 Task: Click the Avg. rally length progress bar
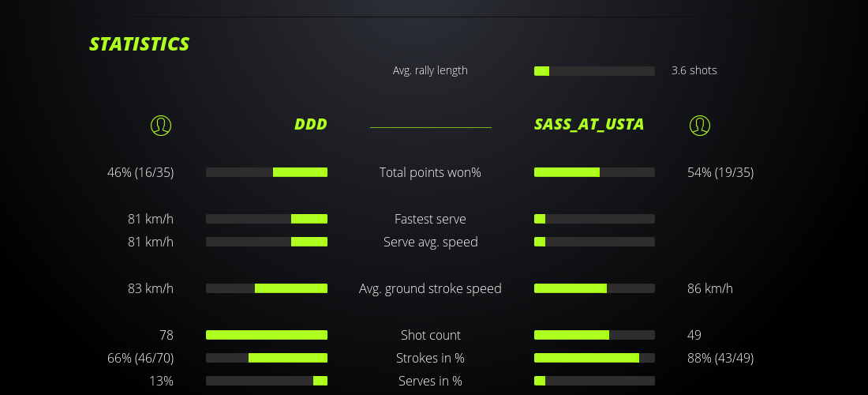point(594,71)
